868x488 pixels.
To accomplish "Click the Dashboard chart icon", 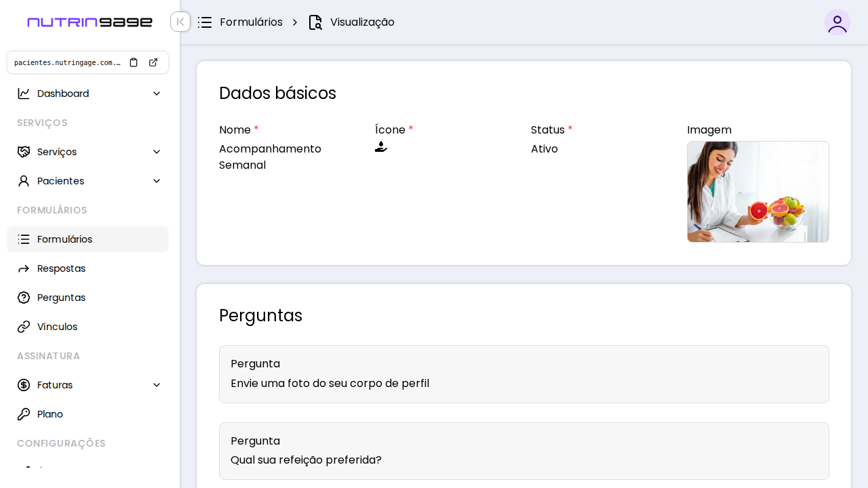I will [24, 94].
